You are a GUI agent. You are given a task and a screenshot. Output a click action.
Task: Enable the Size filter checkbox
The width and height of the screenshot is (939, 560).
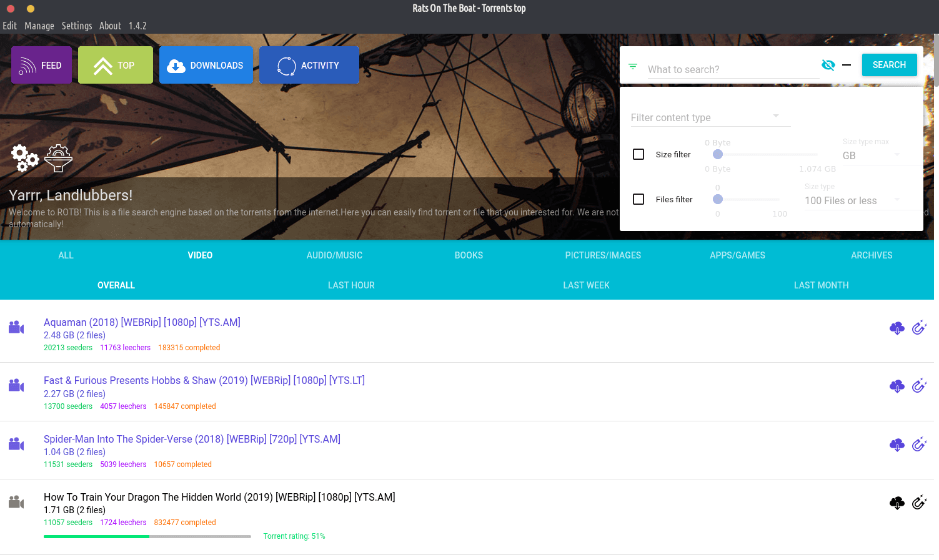638,154
